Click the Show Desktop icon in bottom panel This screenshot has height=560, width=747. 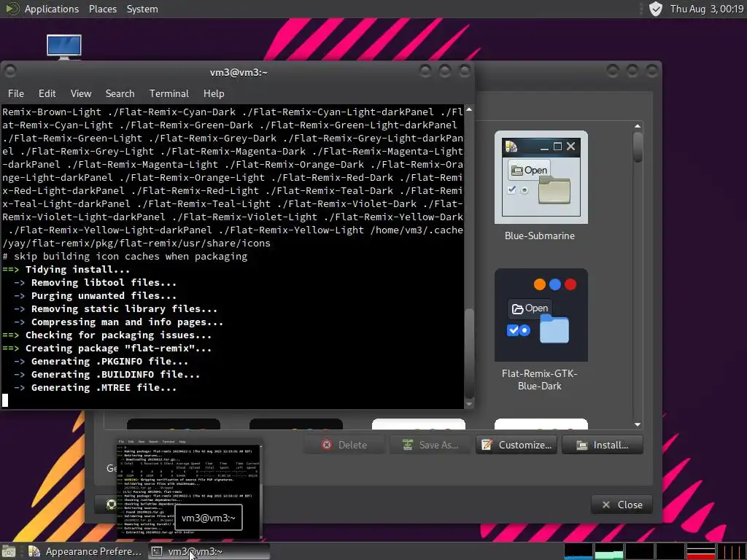coord(9,551)
